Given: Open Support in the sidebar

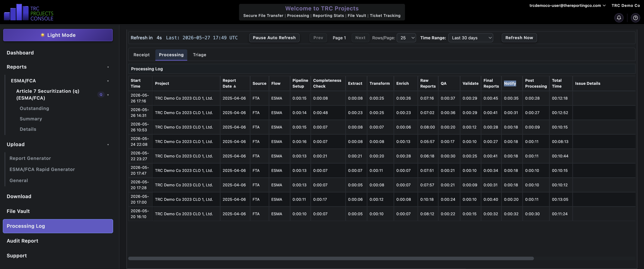Looking at the screenshot, I should [17, 255].
